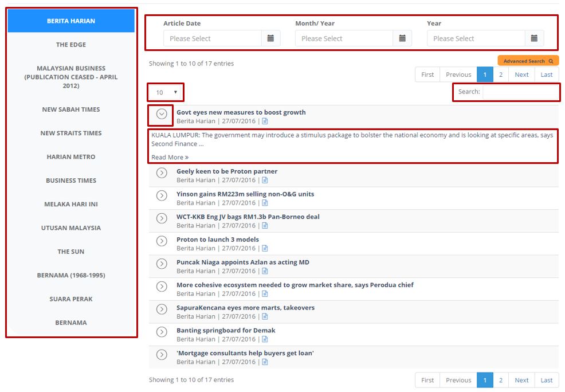Follow the Read More link
Viewport: 565px width, 392px height.
tap(170, 158)
